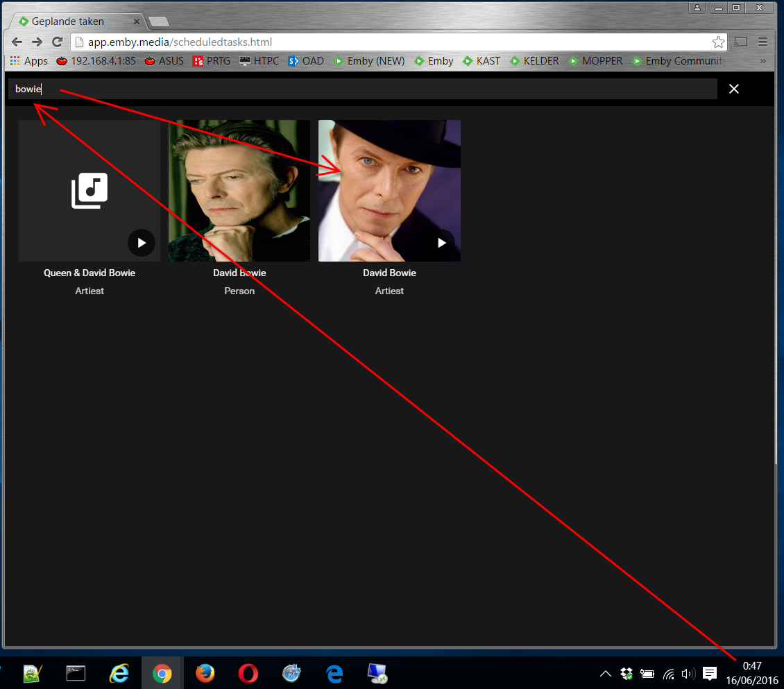
Task: Open the OAD bookmark
Action: 306,61
